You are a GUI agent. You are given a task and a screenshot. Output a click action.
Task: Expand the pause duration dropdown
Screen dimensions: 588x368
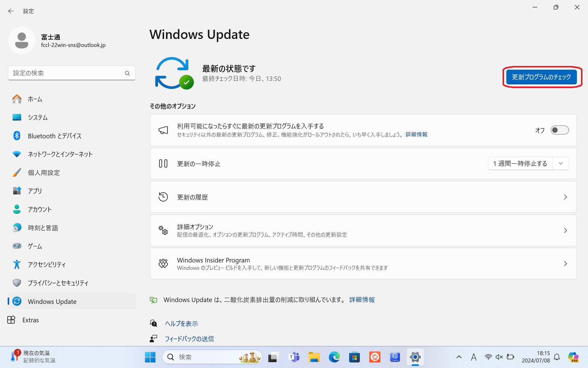[560, 163]
